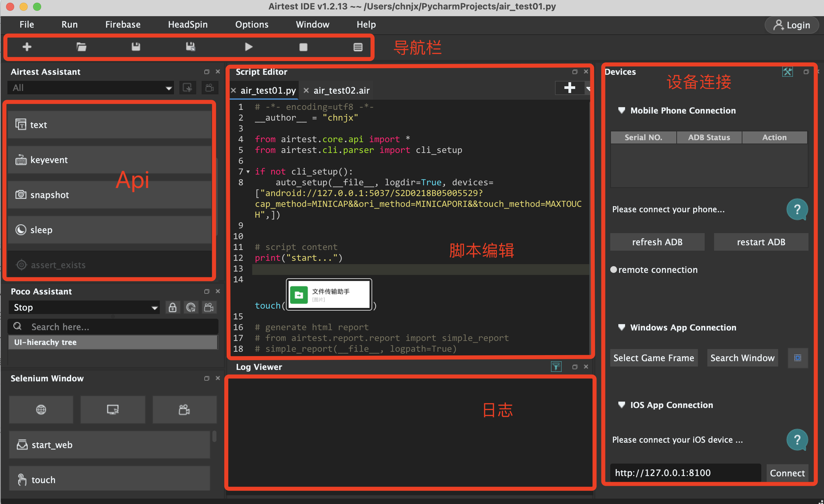The height and width of the screenshot is (504, 824).
Task: Collapse the Windows App Connection section
Action: click(622, 327)
